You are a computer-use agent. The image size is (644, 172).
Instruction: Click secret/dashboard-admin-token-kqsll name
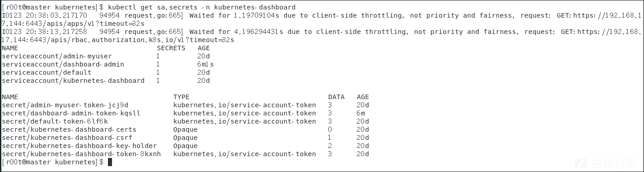click(x=71, y=113)
